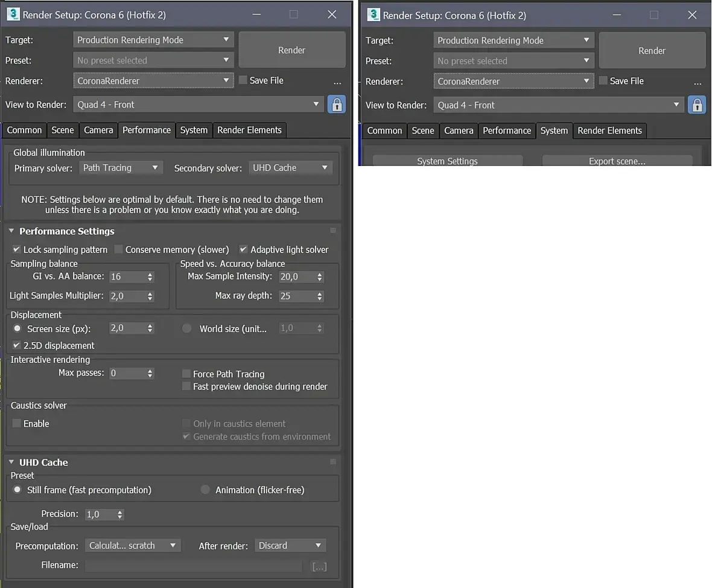Enable Conserve memory (slower)

[x=118, y=249]
